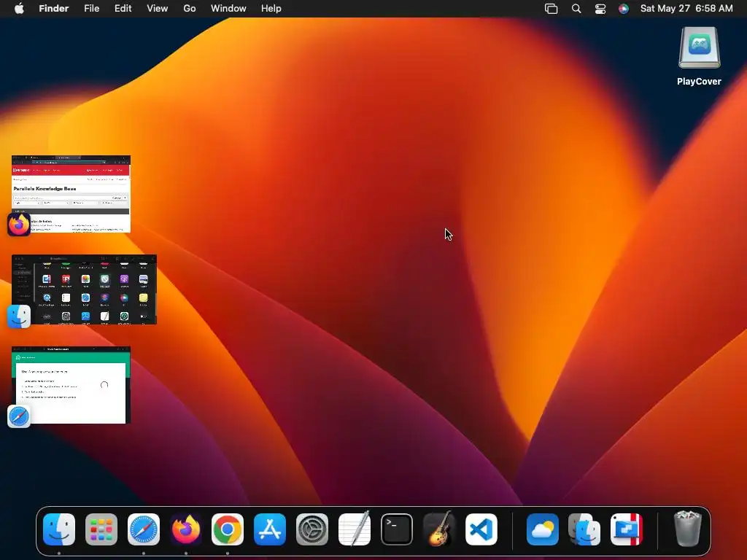Open the Trash from the Dock
This screenshot has height=560, width=747.
coord(687,528)
